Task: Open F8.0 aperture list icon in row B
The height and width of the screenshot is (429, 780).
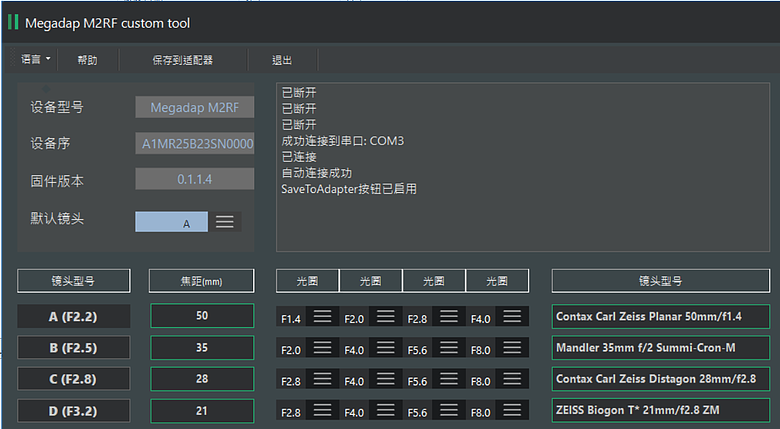Action: click(512, 348)
